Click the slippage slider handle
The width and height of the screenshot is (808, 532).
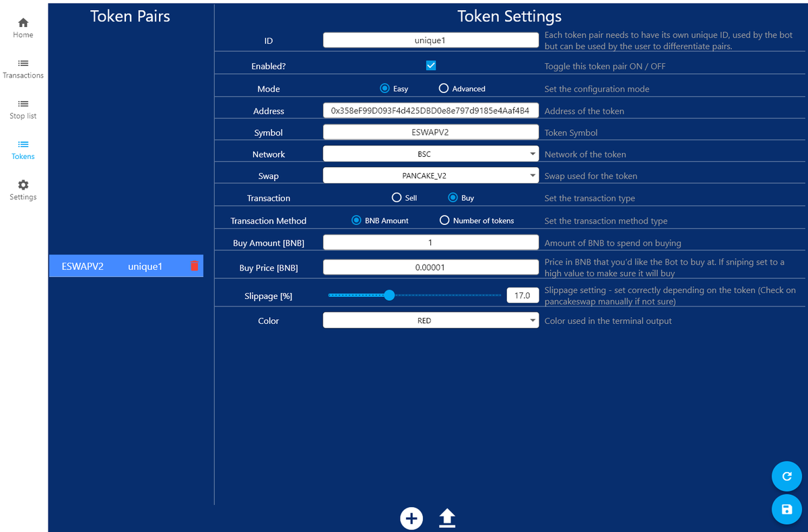tap(389, 295)
